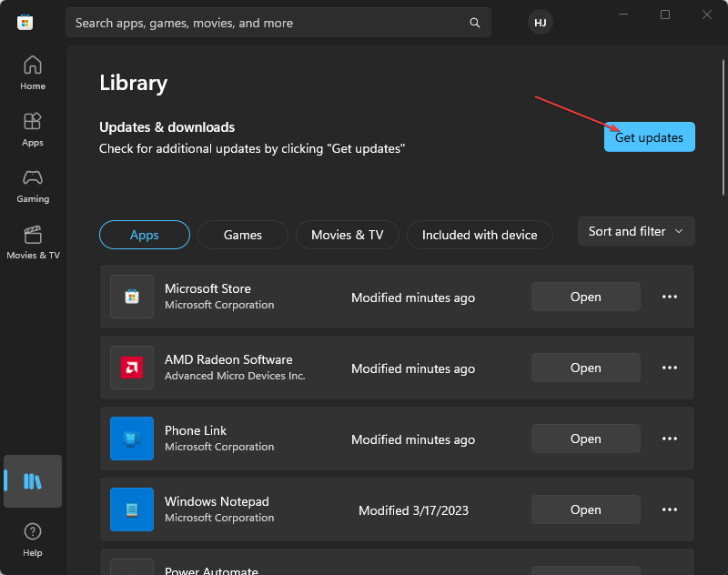Open more options for Phone Link

(x=670, y=439)
